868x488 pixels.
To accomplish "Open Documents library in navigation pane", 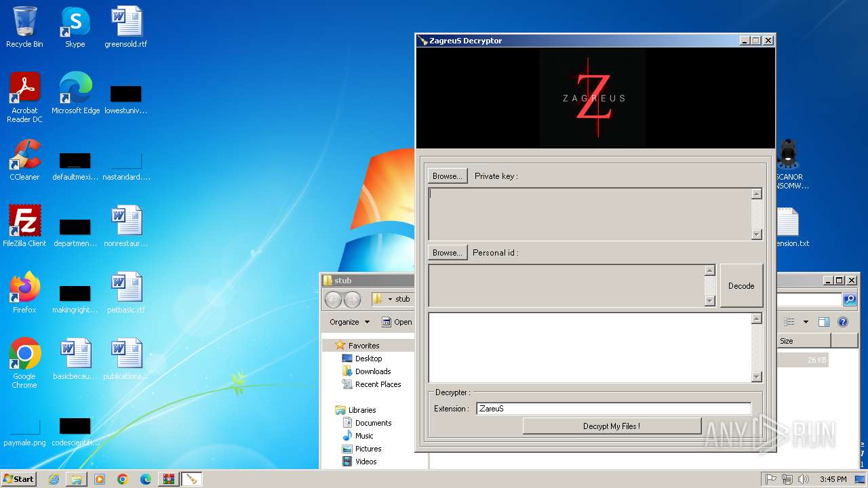I will (x=373, y=423).
